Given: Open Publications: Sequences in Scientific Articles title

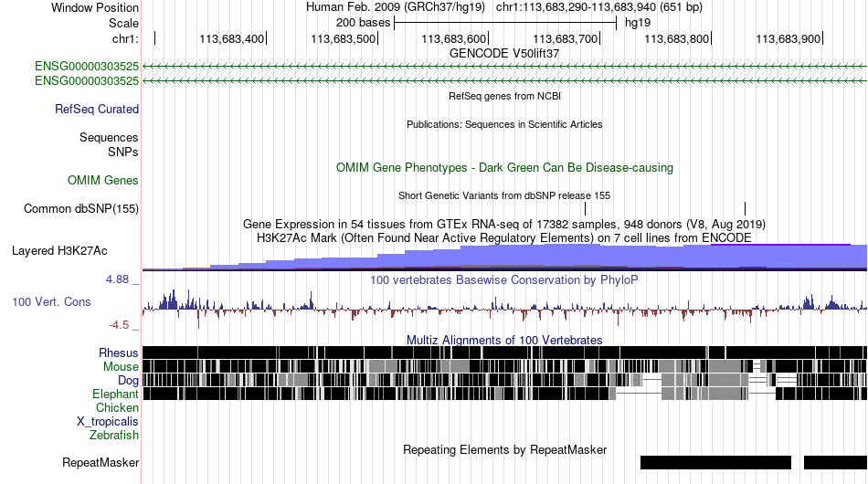Looking at the screenshot, I should click(x=504, y=124).
